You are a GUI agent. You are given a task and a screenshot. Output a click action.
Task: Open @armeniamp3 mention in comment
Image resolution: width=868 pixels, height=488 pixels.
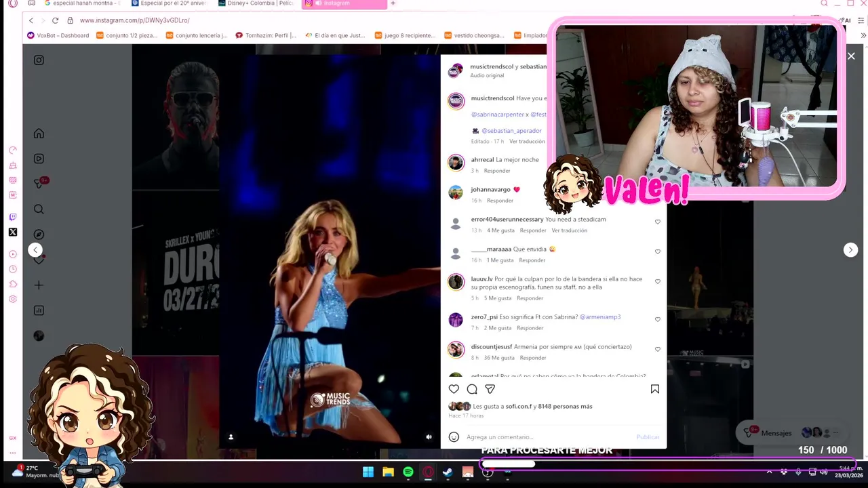[x=600, y=317]
